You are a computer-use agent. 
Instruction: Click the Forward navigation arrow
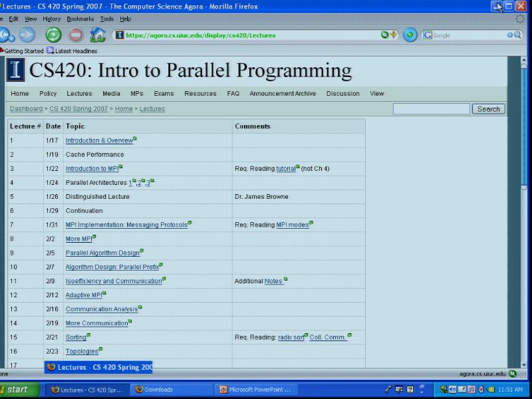[27, 35]
